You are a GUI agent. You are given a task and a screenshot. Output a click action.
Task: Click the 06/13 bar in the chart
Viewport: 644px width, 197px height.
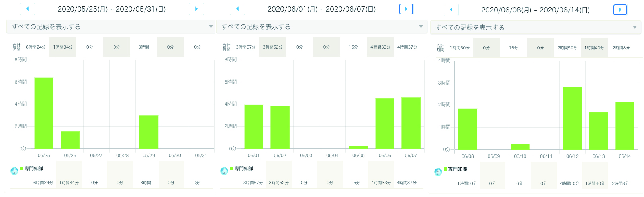599,131
